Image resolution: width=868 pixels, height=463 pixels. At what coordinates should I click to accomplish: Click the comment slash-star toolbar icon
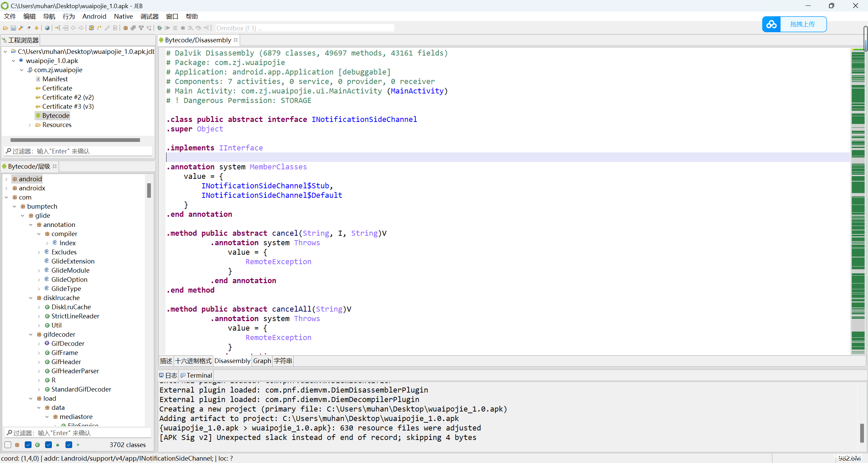coord(99,28)
